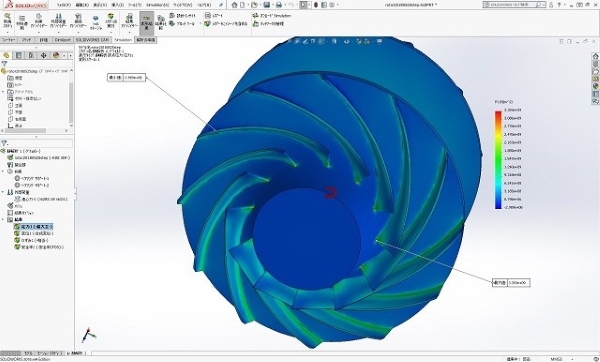Open the DisplayManager color-ball tab icon
Image resolution: width=600 pixels, height=362 pixels.
[56, 55]
